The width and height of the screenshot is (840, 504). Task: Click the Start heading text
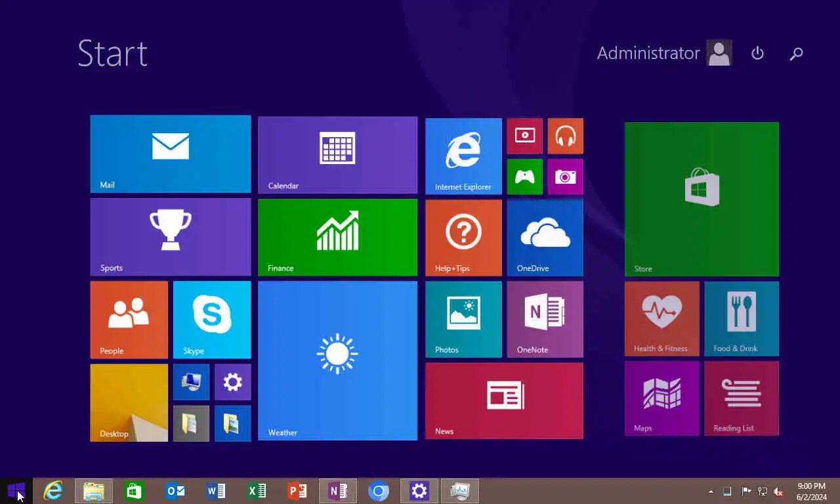[112, 53]
